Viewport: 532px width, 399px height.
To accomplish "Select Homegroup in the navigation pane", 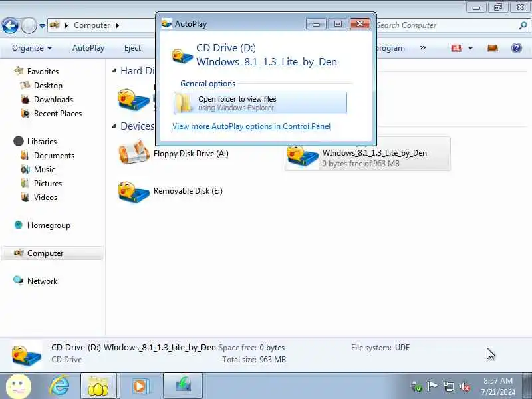I will pyautogui.click(x=49, y=225).
